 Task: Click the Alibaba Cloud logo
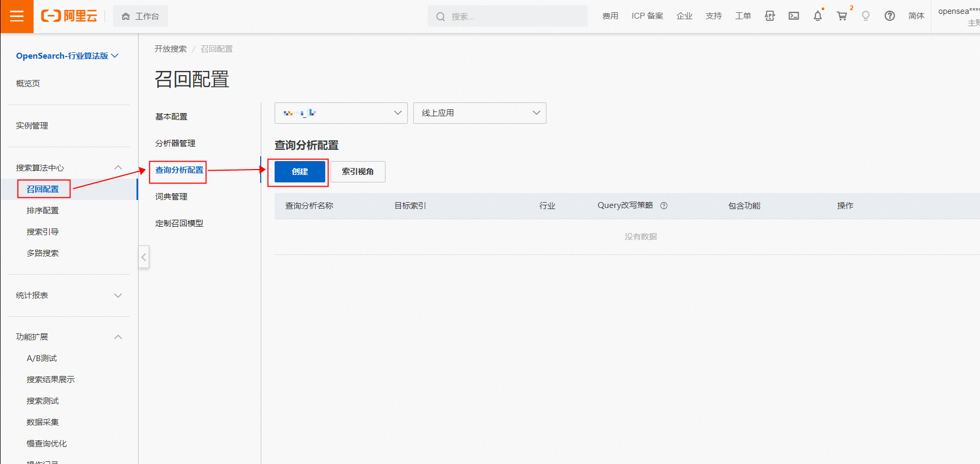(69, 16)
